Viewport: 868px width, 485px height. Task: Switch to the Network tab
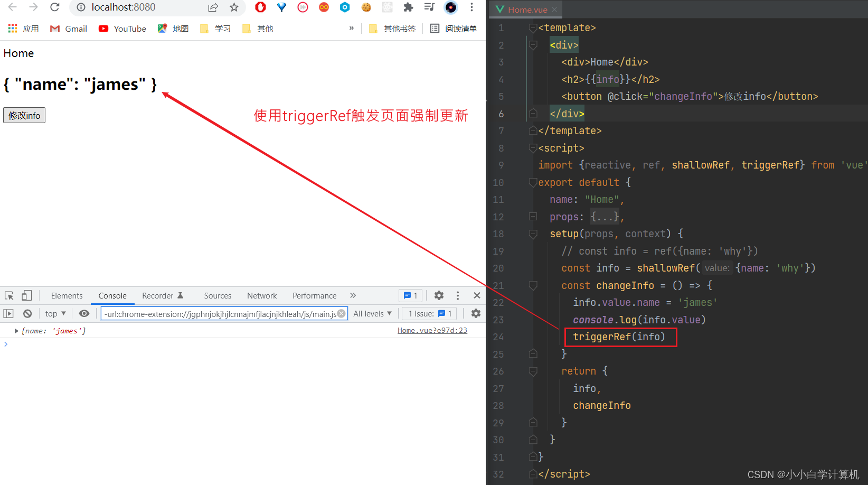262,296
